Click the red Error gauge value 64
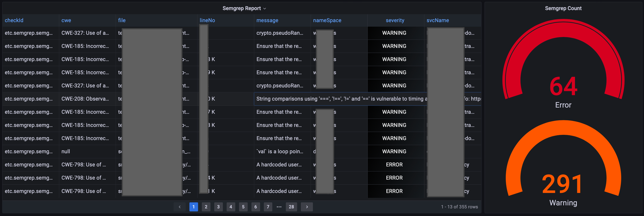This screenshot has width=644, height=216. (x=563, y=86)
